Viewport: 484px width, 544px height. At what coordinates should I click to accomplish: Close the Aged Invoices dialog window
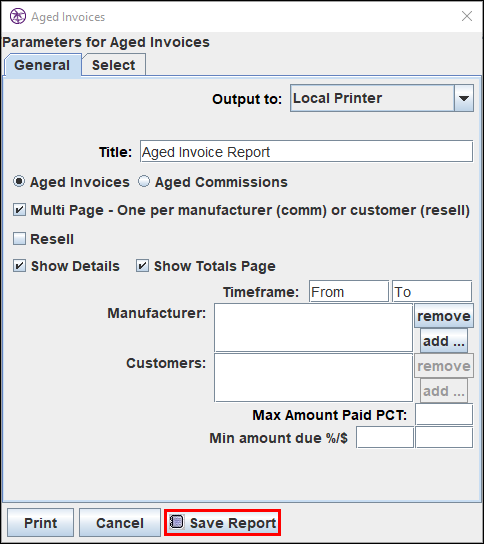pyautogui.click(x=467, y=16)
